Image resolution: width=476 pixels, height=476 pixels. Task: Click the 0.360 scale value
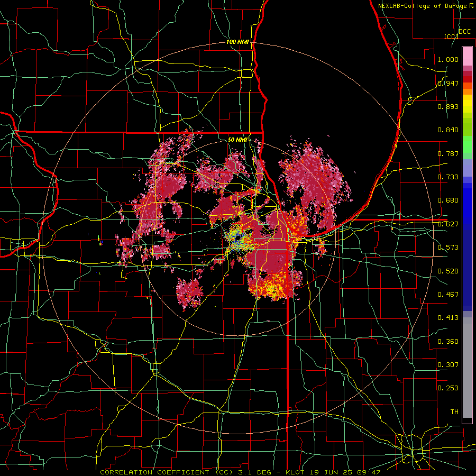tap(448, 342)
